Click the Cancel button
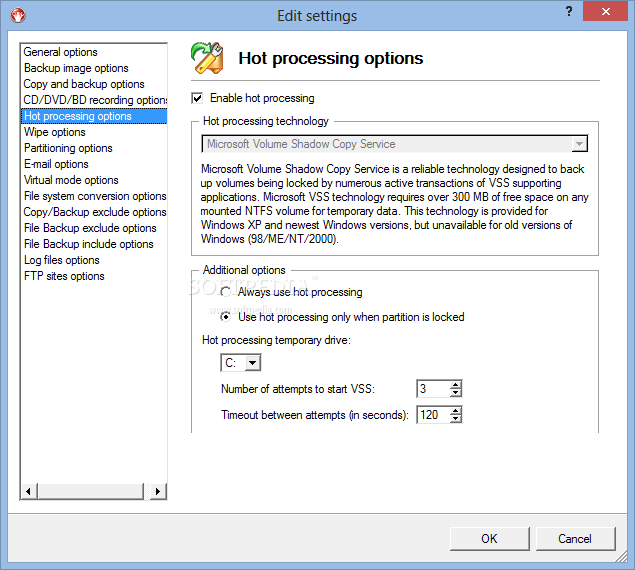Screen dimensions: 635x570 tap(575, 539)
